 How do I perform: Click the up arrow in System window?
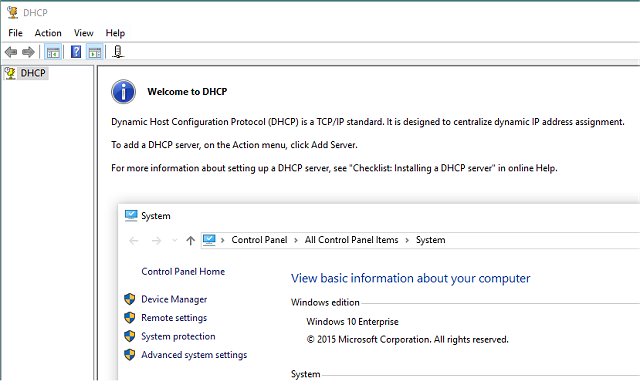point(191,240)
